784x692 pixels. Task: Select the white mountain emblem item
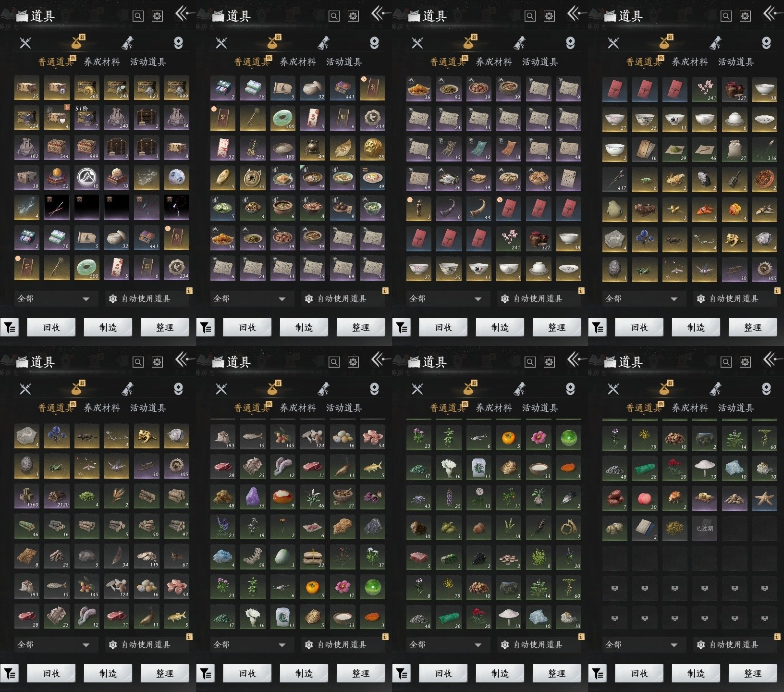click(x=87, y=178)
